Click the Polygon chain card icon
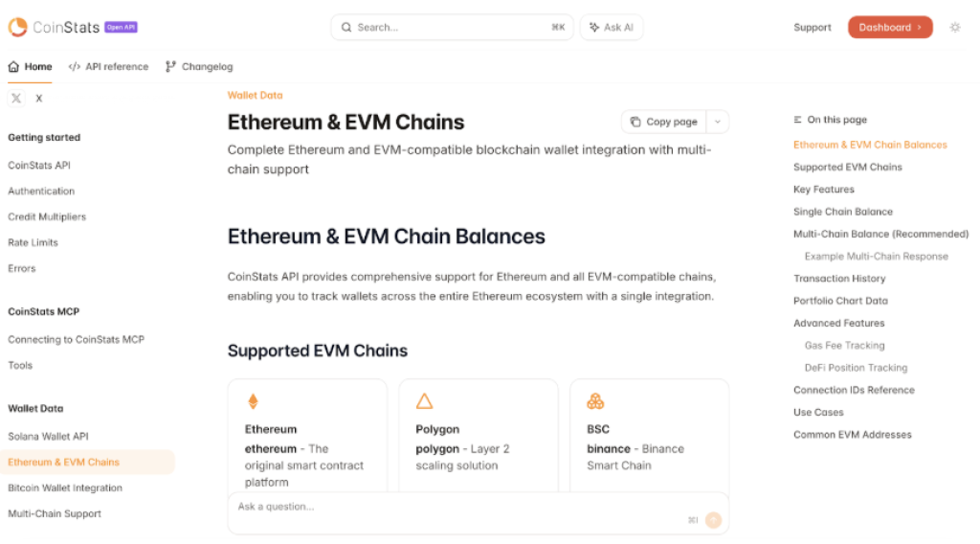This screenshot has width=980, height=544. (x=424, y=401)
